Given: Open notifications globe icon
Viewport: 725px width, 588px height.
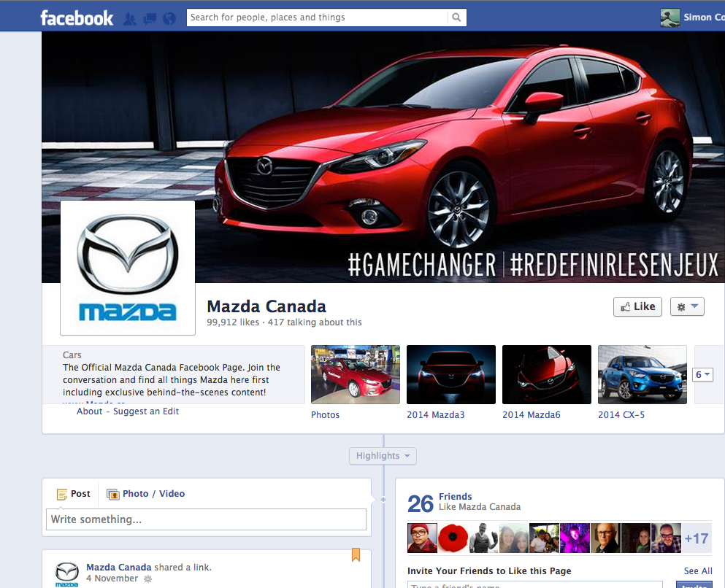Looking at the screenshot, I should coord(169,18).
